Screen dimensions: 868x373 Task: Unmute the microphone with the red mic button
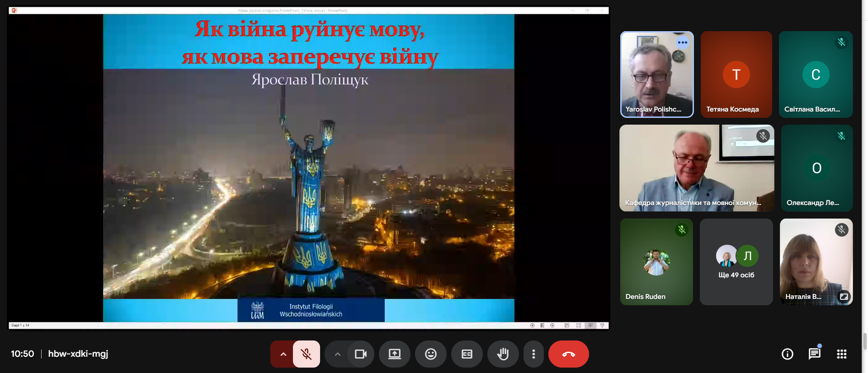tap(307, 354)
